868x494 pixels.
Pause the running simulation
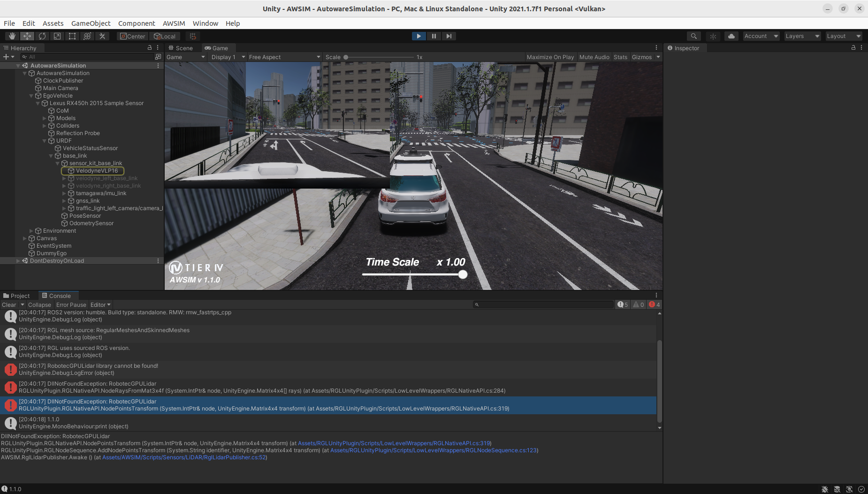point(434,36)
